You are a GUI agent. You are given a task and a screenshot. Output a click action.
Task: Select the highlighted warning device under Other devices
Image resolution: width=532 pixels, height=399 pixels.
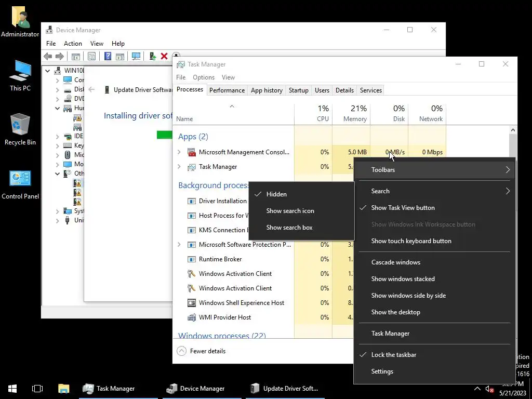pos(78,183)
